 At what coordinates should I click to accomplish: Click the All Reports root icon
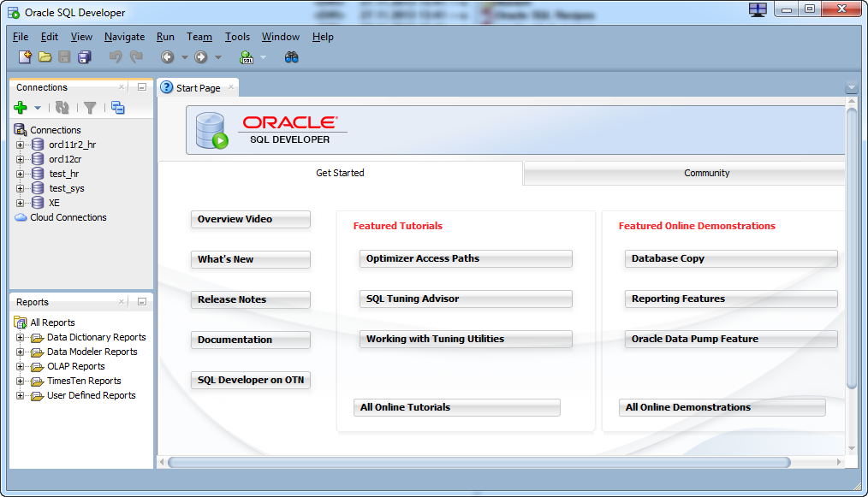[x=21, y=322]
